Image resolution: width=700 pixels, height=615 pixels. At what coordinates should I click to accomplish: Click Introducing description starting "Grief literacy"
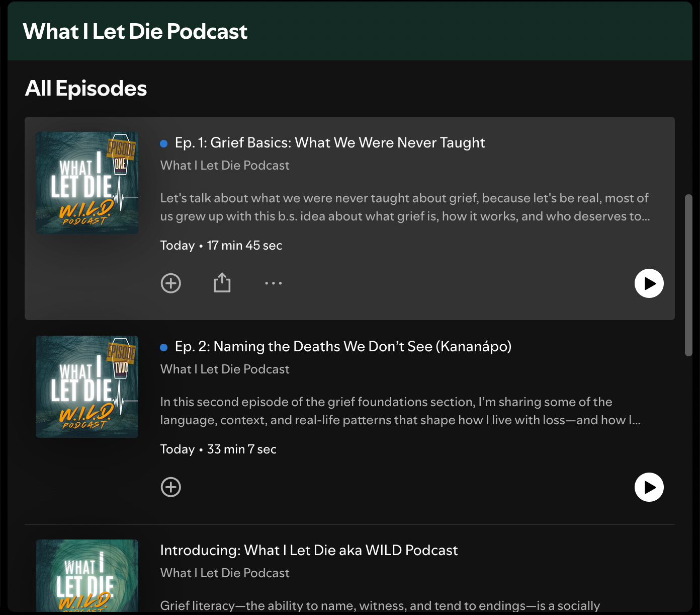380,605
